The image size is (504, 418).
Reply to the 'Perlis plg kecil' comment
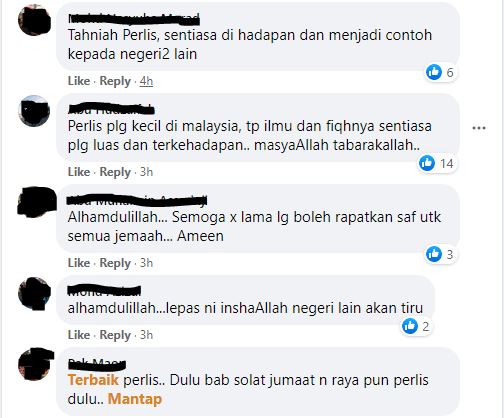tap(115, 172)
